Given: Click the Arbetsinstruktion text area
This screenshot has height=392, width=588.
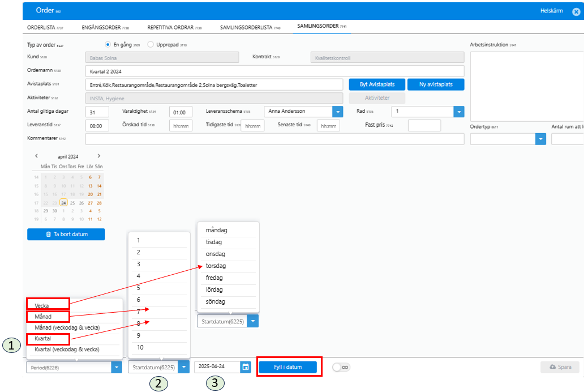Looking at the screenshot, I should (526, 86).
